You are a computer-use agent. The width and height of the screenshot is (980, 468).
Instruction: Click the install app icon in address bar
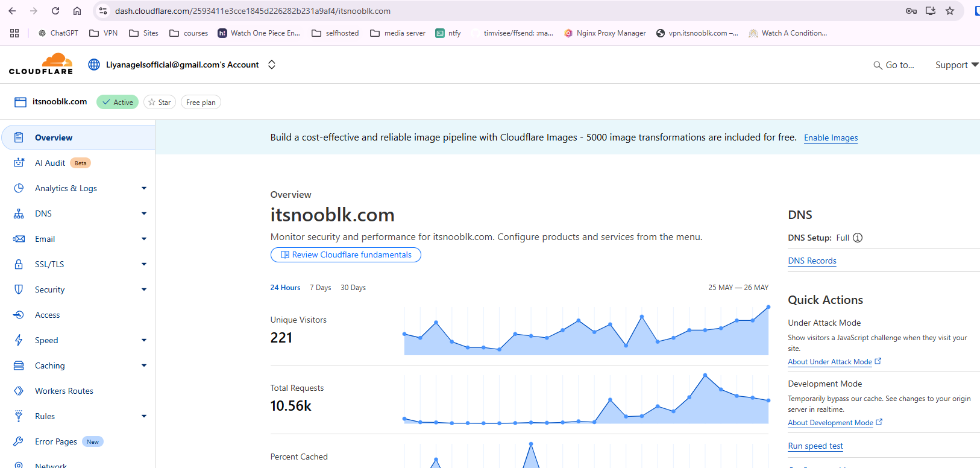[x=931, y=11]
